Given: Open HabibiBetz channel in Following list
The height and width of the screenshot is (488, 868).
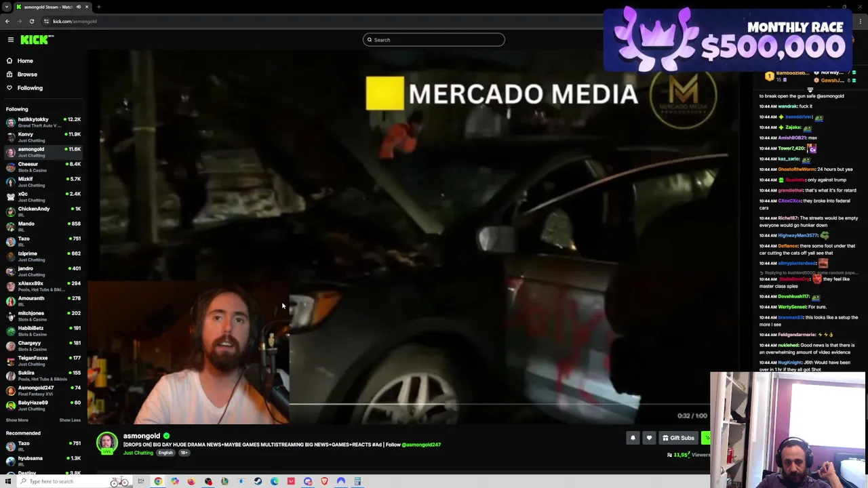Looking at the screenshot, I should pos(42,331).
